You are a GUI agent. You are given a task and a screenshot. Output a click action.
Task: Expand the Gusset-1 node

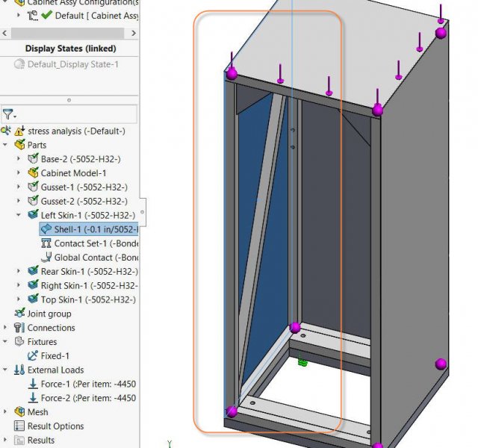click(x=19, y=187)
